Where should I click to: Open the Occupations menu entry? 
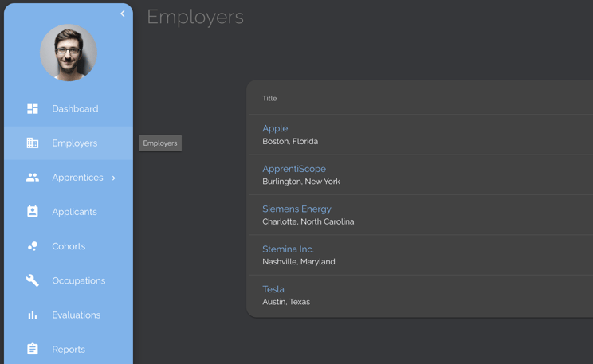click(69, 280)
